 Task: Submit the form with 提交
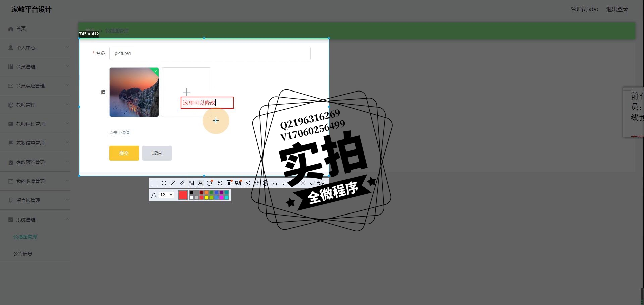coord(124,153)
